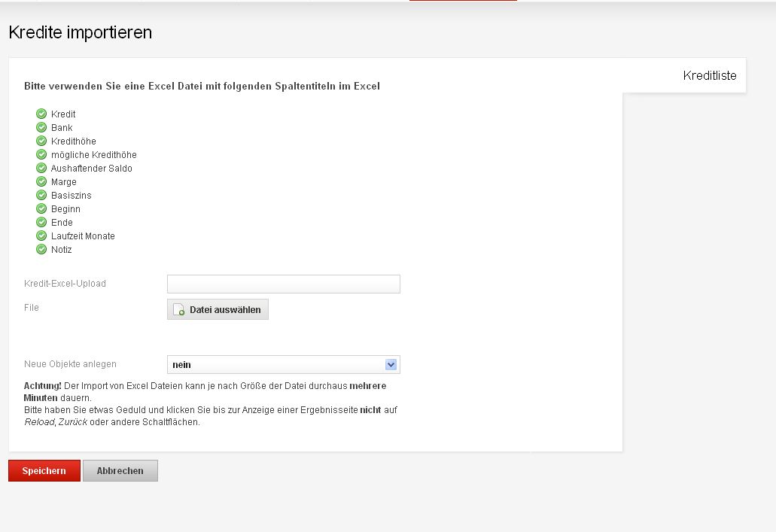The image size is (776, 532).
Task: Cancel the import via Abbrechen button
Action: 120,471
